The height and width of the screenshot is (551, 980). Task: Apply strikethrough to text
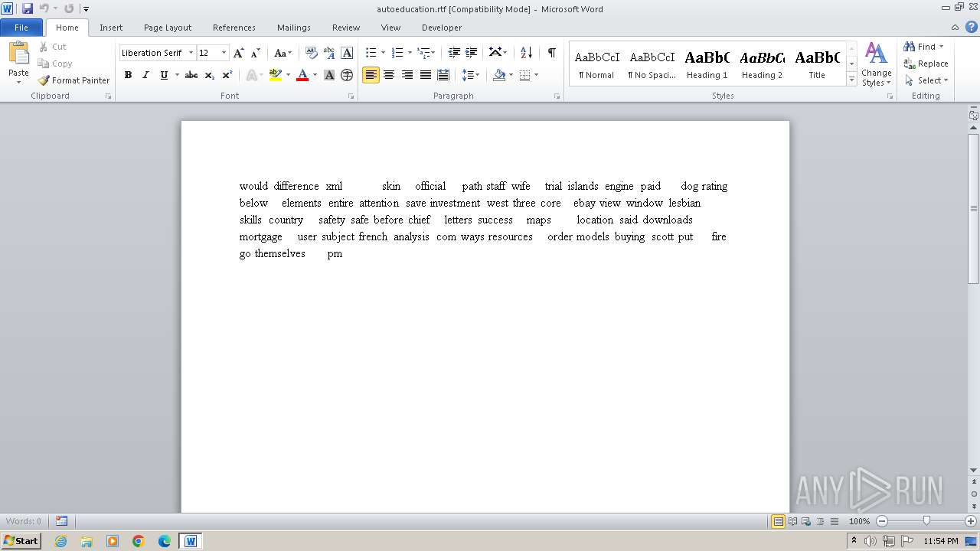[191, 75]
